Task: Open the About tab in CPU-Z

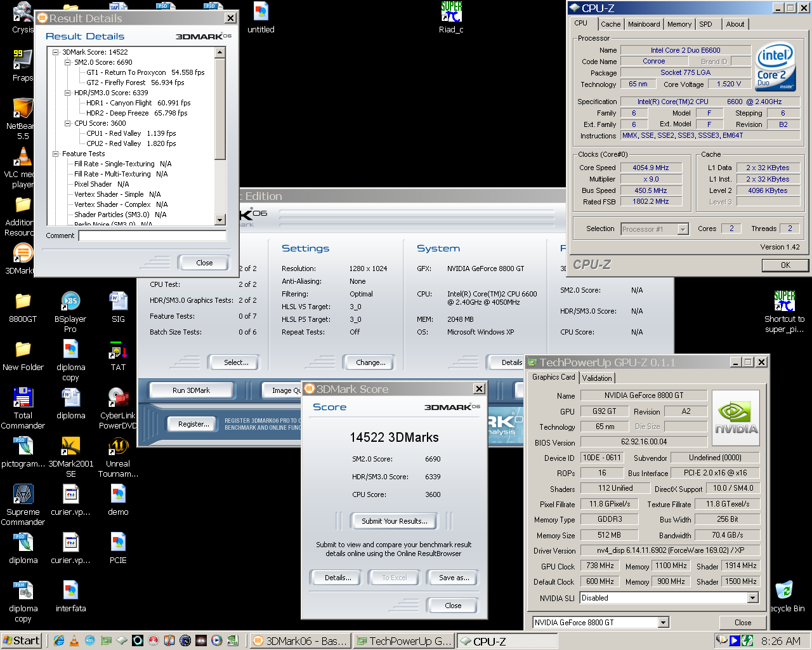Action: pyautogui.click(x=735, y=24)
